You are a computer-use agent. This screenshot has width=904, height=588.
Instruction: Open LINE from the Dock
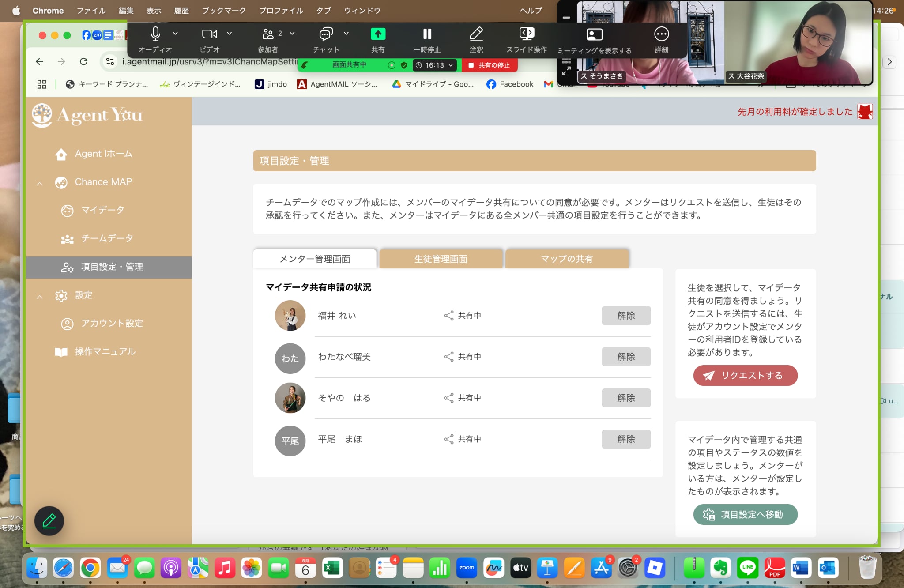[747, 568]
